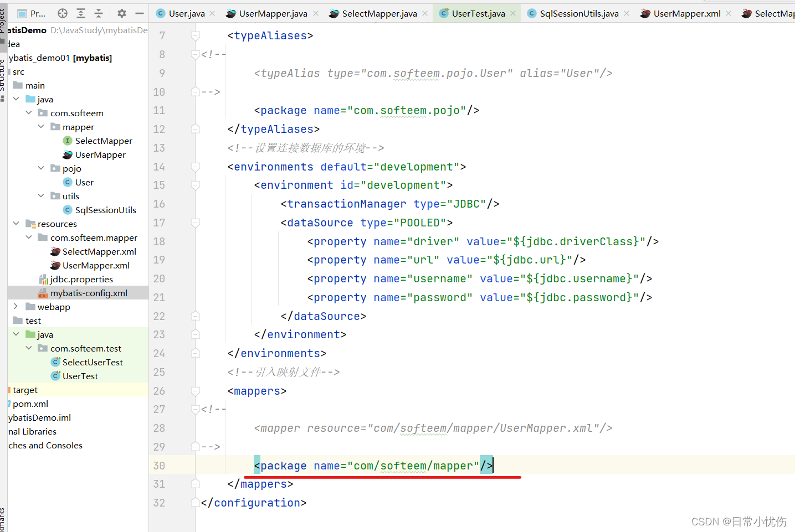This screenshot has height=532, width=795.
Task: Collapse the utils package node
Action: 41,195
